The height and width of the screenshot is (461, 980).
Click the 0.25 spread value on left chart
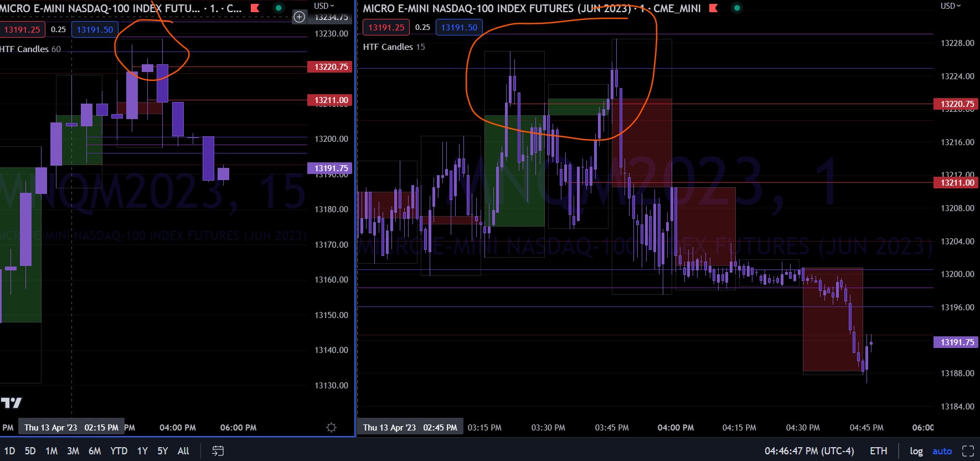pyautogui.click(x=58, y=30)
